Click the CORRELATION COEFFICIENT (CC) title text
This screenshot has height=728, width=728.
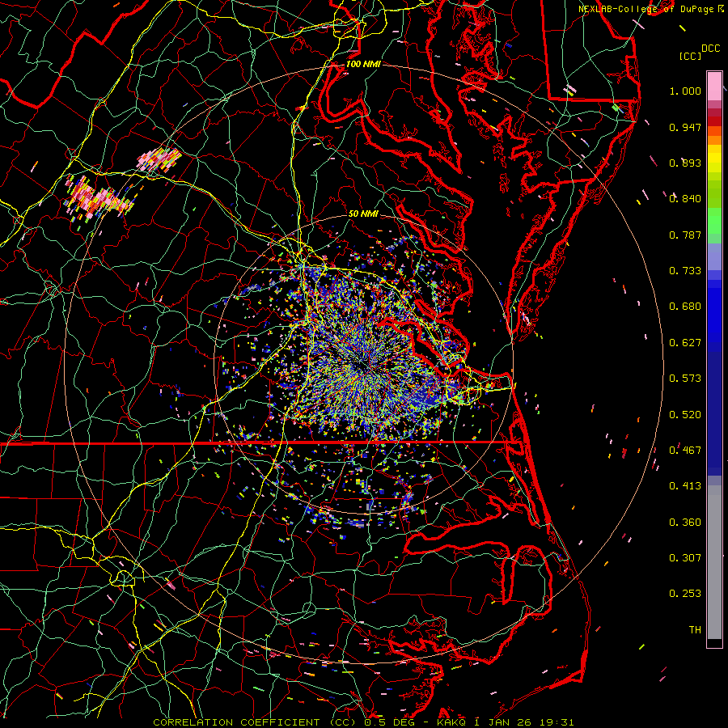(x=255, y=722)
